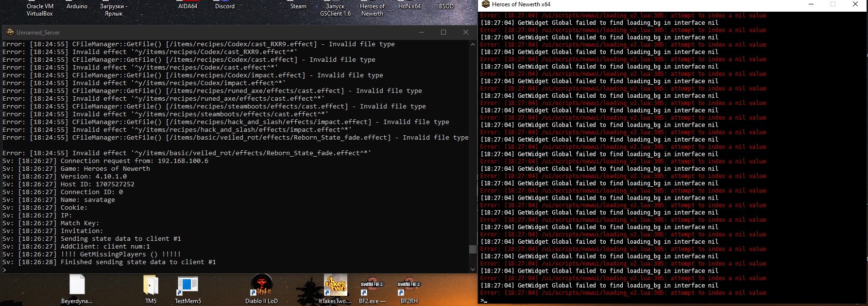Screen dimensions: 868x306
Task: Click the Unnamed_Server console scroll-up arrow
Action: 473,44
